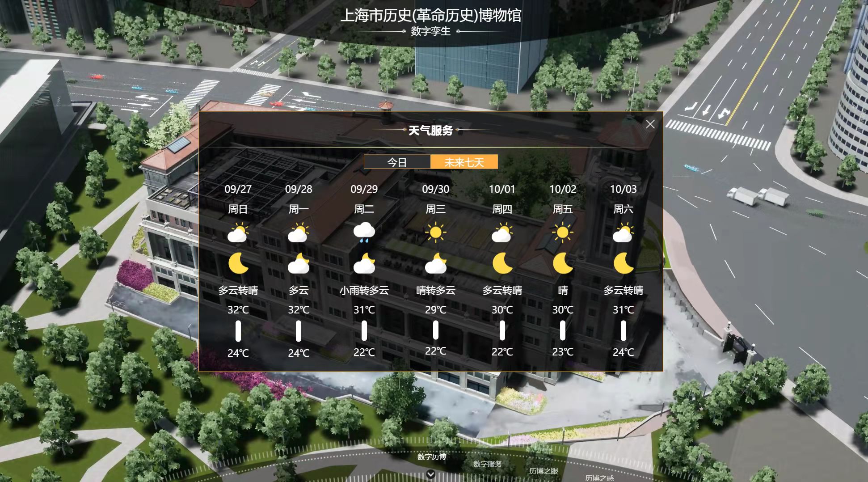The width and height of the screenshot is (868, 482).
Task: Click the 小雨转多云 forecast text
Action: 364,291
